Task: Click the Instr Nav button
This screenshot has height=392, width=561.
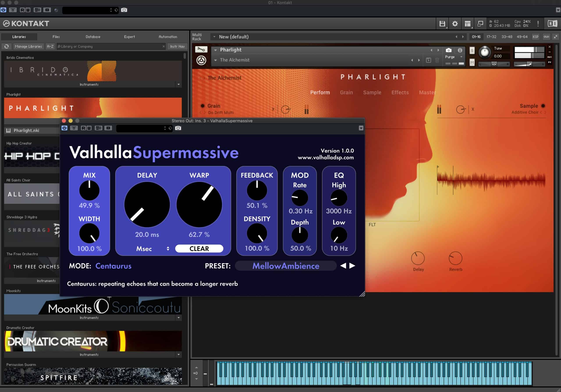Action: click(x=177, y=46)
